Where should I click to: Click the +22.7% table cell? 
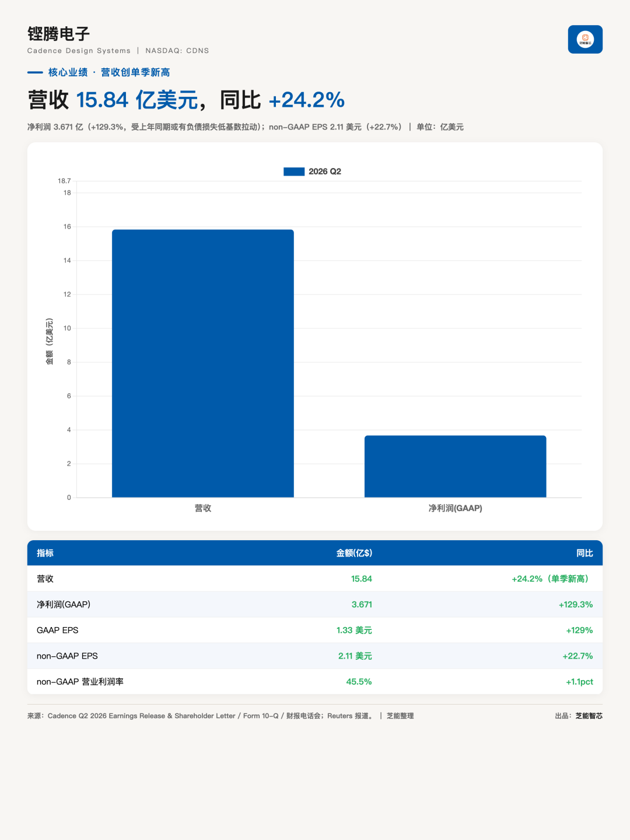tap(577, 656)
